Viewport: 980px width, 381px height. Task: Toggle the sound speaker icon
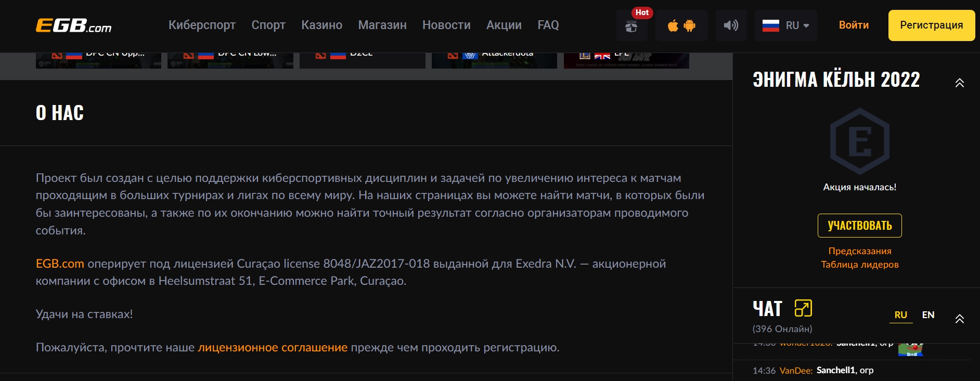click(731, 25)
